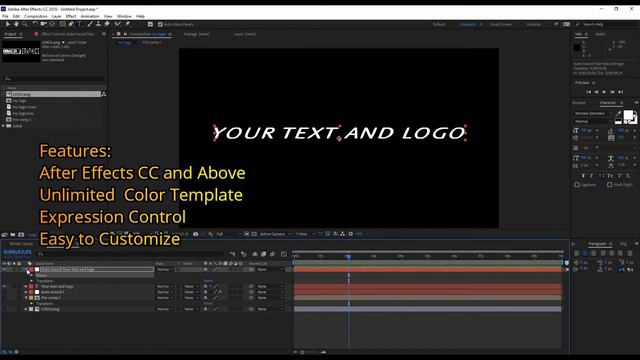
Task: Select the Brush tool
Action: point(90,24)
